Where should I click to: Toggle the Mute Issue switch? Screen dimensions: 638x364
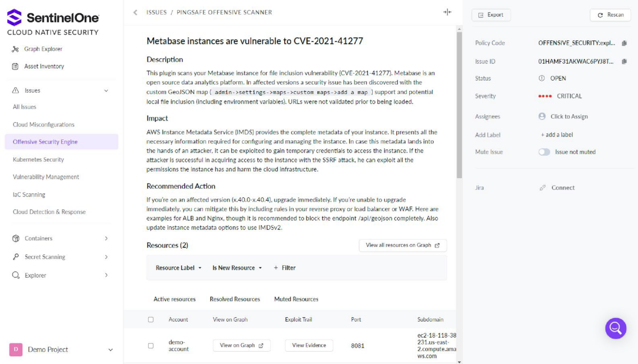[544, 152]
